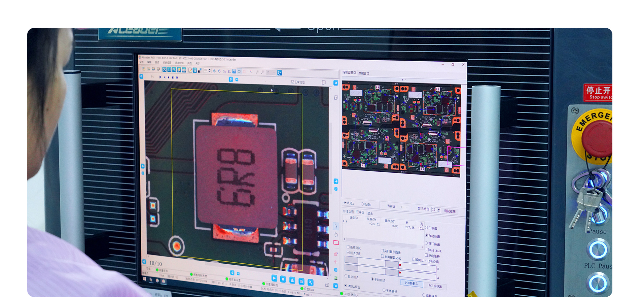This screenshot has width=644, height=297.
Task: Click the rotate clockwise toolbar icon
Action: (x=219, y=71)
